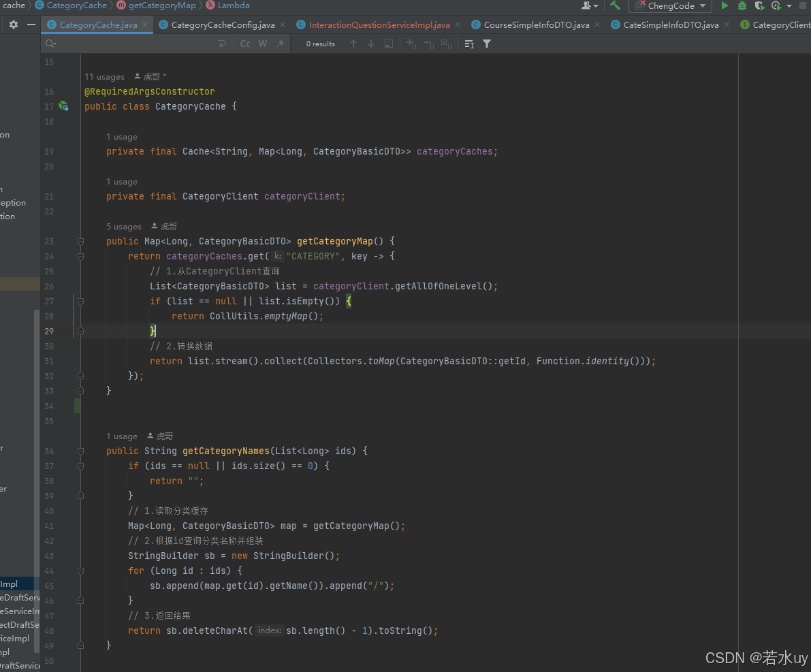Collapse getCategoryNames method at line 36
811x672 pixels.
[80, 451]
